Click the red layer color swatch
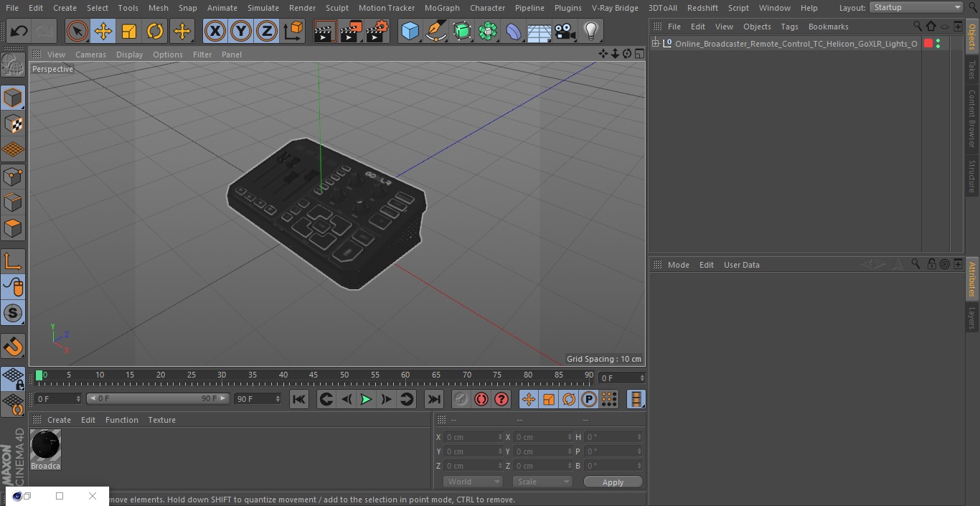The image size is (980, 506). pyautogui.click(x=928, y=44)
